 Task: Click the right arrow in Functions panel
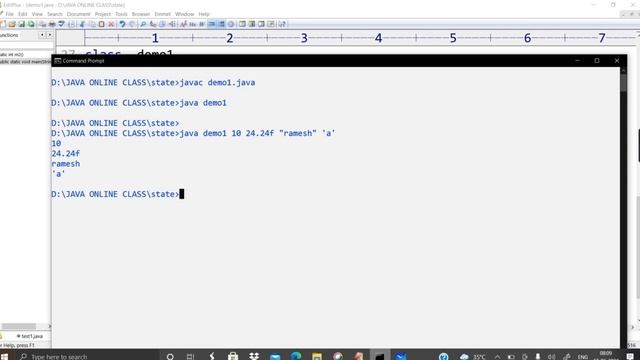49,36
